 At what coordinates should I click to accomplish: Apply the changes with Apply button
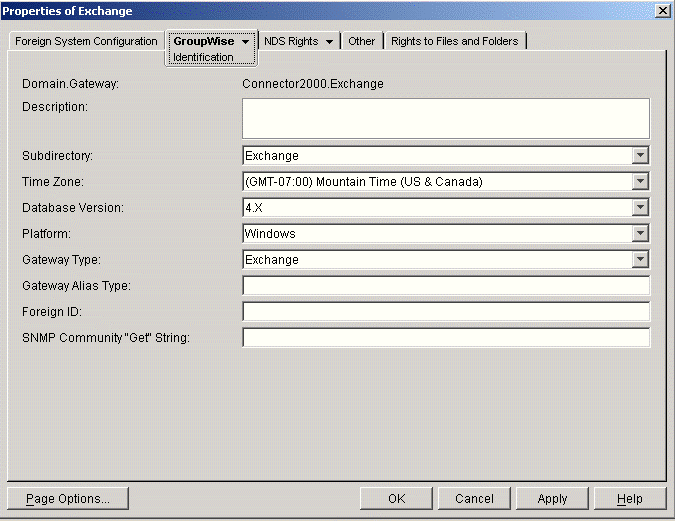(552, 499)
